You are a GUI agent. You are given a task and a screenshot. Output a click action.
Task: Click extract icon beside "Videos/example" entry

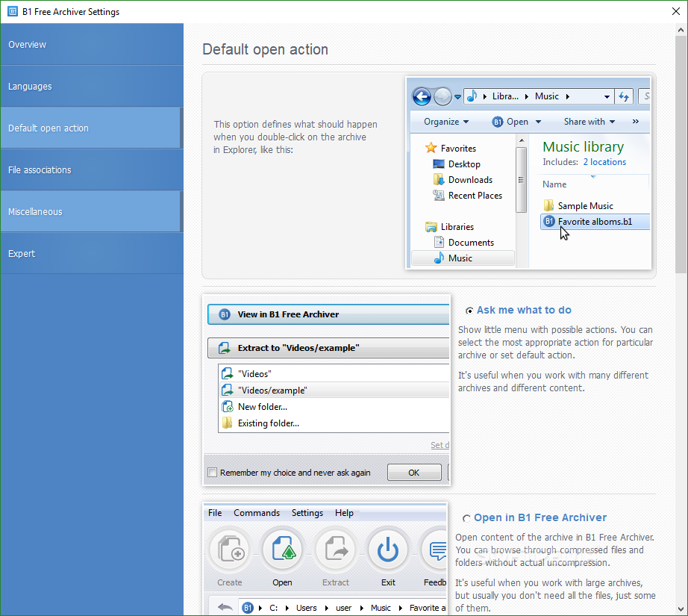pyautogui.click(x=228, y=390)
